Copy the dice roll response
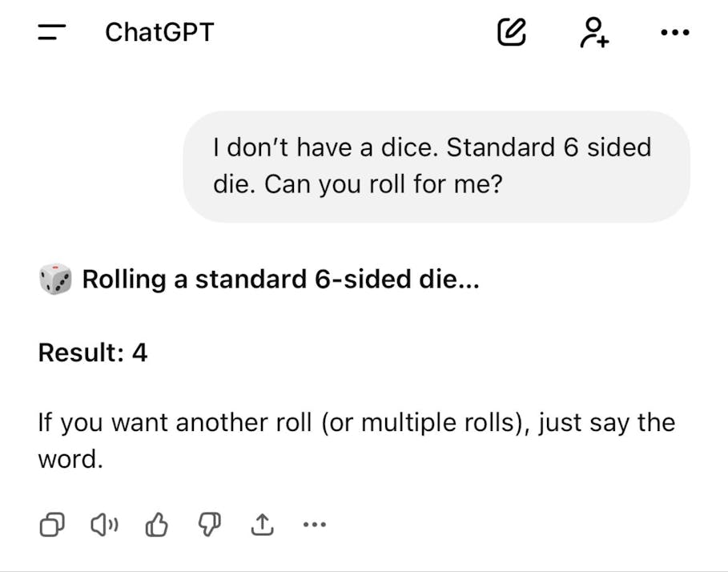 coord(52,526)
